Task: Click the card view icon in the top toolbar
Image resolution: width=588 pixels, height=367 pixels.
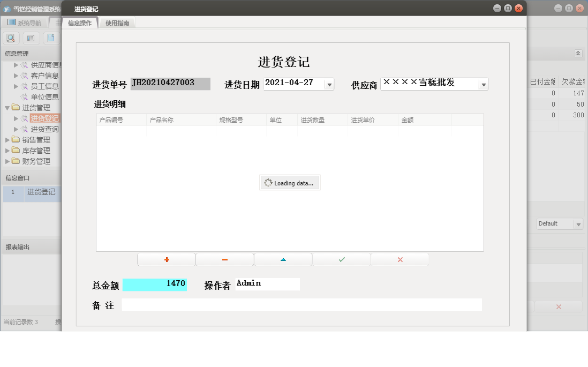Action: point(31,38)
